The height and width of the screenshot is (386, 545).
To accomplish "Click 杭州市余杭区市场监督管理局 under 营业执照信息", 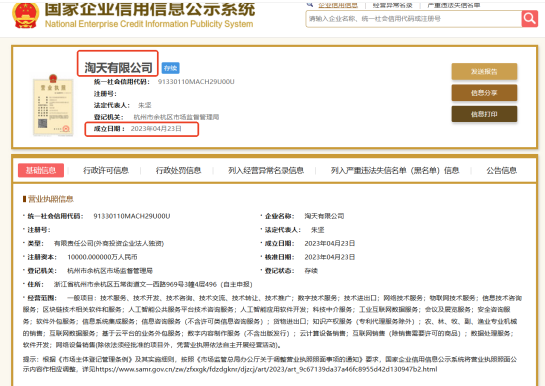I will click(110, 271).
